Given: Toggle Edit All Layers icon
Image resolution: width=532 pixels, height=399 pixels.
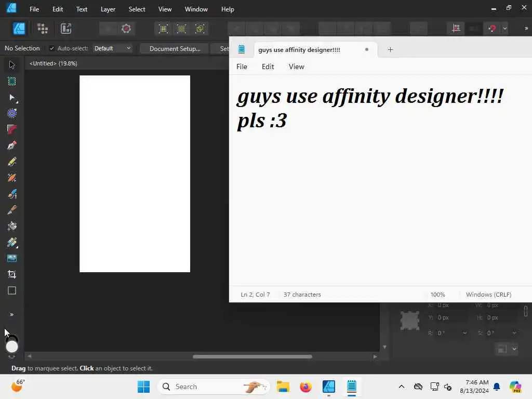Looking at the screenshot, I should [200, 29].
